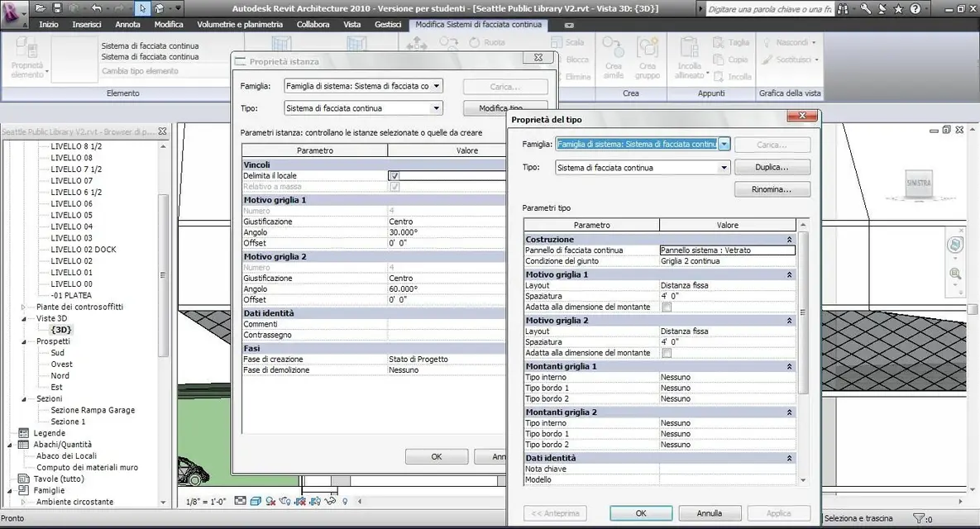Click the type parameters vertical scrollbar
This screenshot has height=529, width=980.
(x=803, y=312)
